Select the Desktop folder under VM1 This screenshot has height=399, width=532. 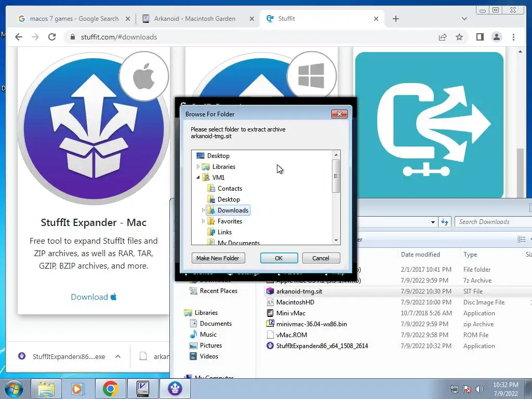click(x=229, y=199)
